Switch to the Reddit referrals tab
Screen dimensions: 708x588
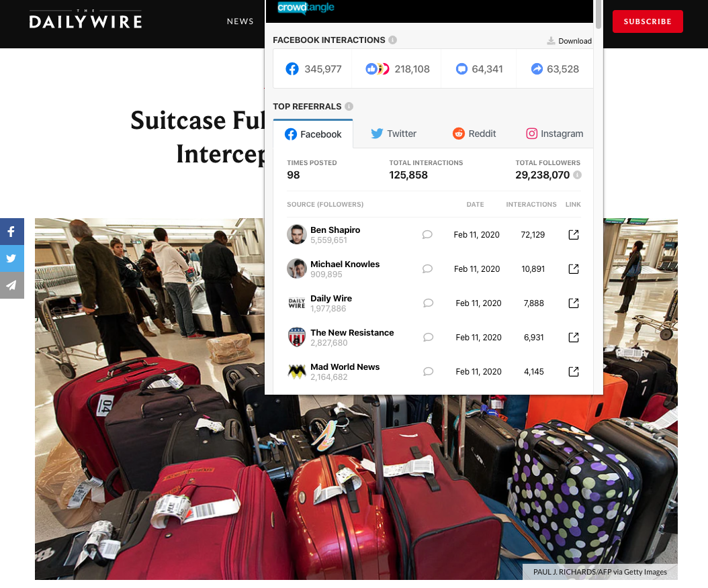coord(474,134)
